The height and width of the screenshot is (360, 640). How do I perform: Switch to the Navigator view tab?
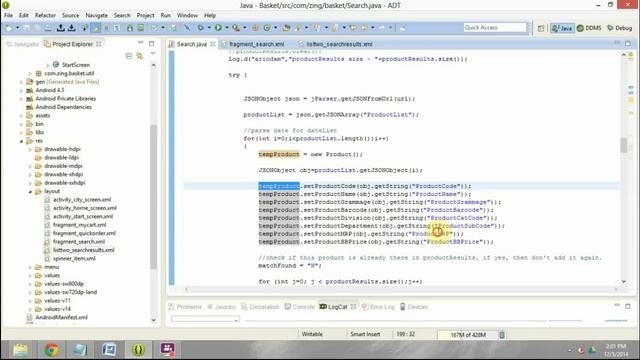point(23,44)
